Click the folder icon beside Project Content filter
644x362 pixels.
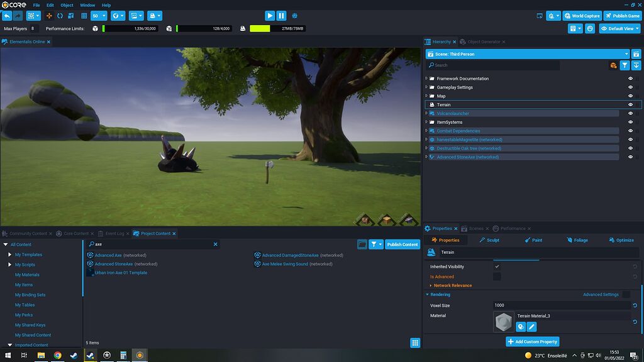click(x=362, y=244)
